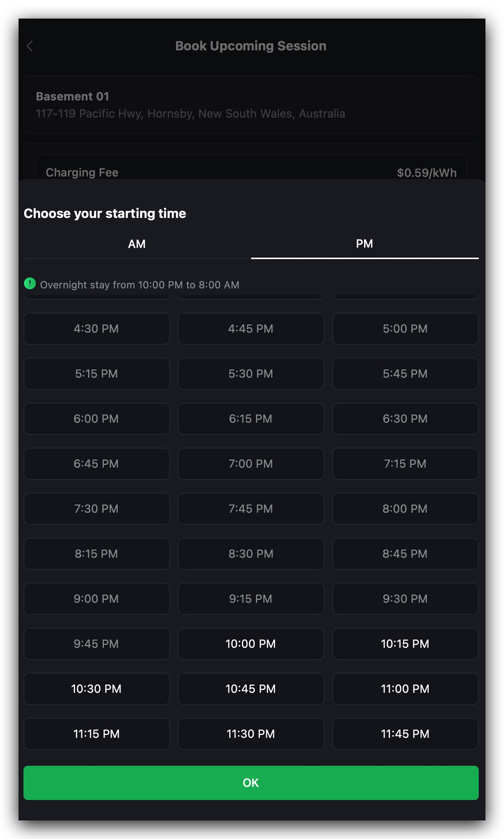The width and height of the screenshot is (504, 839).
Task: Click the Basement 01 location card
Action: pyautogui.click(x=251, y=105)
